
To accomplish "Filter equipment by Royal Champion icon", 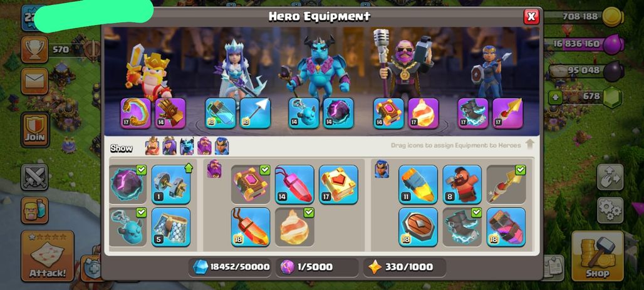I will pyautogui.click(x=222, y=146).
